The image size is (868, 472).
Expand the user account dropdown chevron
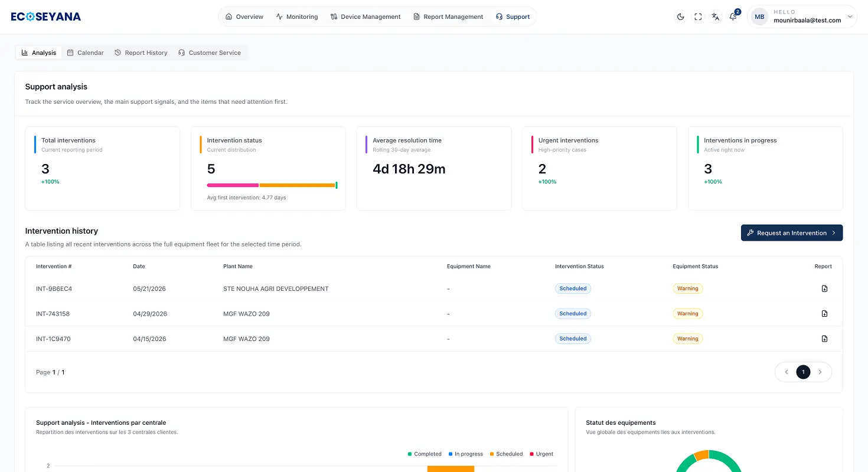click(x=850, y=17)
